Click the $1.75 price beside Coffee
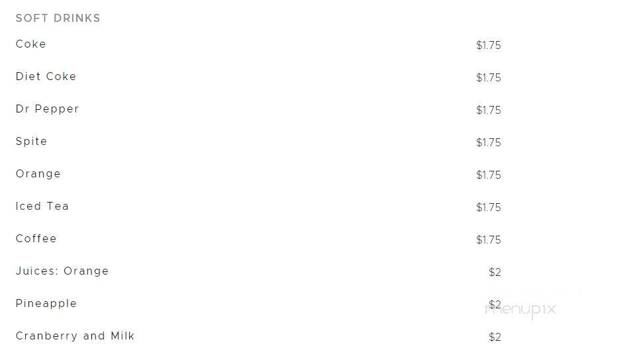Image resolution: width=639 pixels, height=364 pixels. (x=489, y=240)
